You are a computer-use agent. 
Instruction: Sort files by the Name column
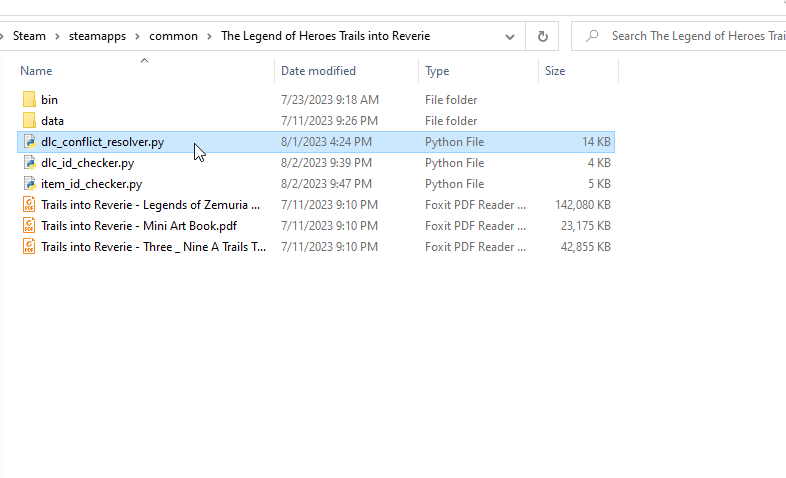pyautogui.click(x=36, y=71)
